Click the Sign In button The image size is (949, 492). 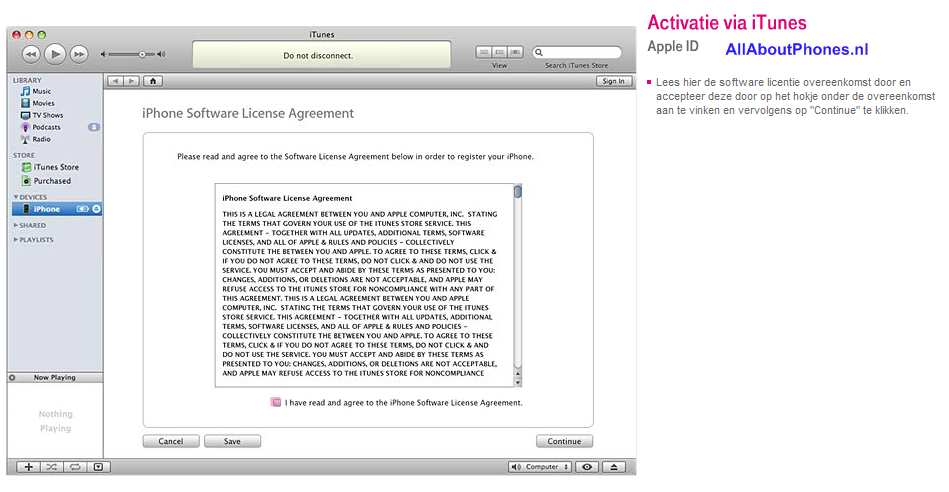(x=613, y=81)
